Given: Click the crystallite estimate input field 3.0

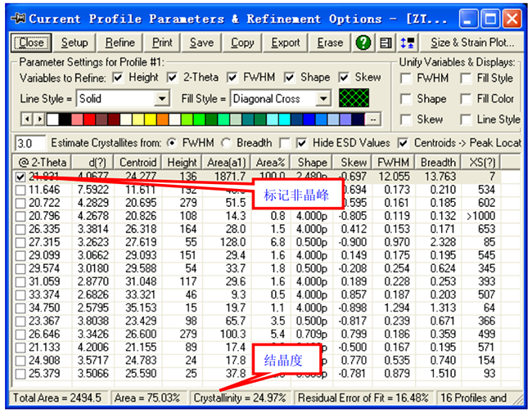Looking at the screenshot, I should coord(30,143).
